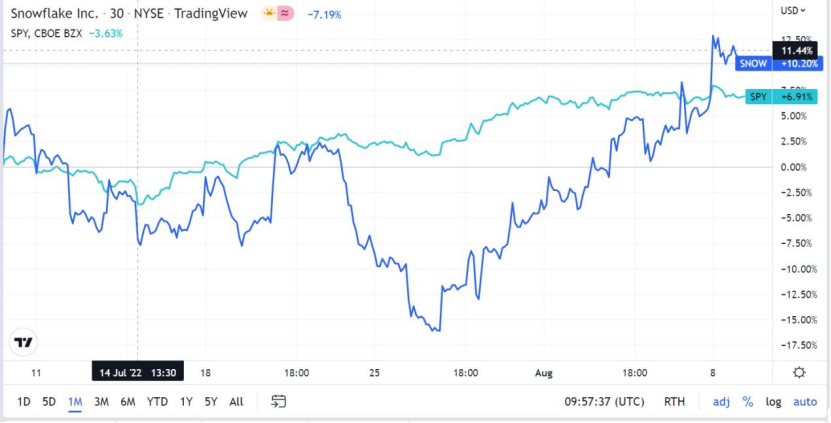Switch to the YTD range
Viewport: 831px width, 423px height.
pyautogui.click(x=157, y=402)
